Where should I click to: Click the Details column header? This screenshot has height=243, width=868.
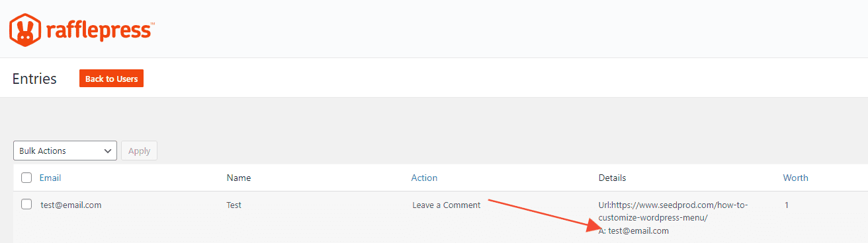coord(612,178)
